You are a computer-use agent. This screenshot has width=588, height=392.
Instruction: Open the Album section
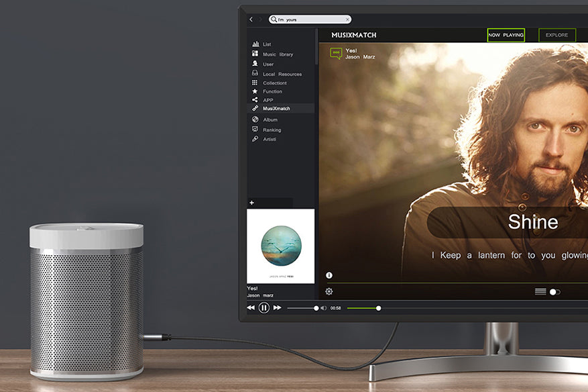point(270,119)
